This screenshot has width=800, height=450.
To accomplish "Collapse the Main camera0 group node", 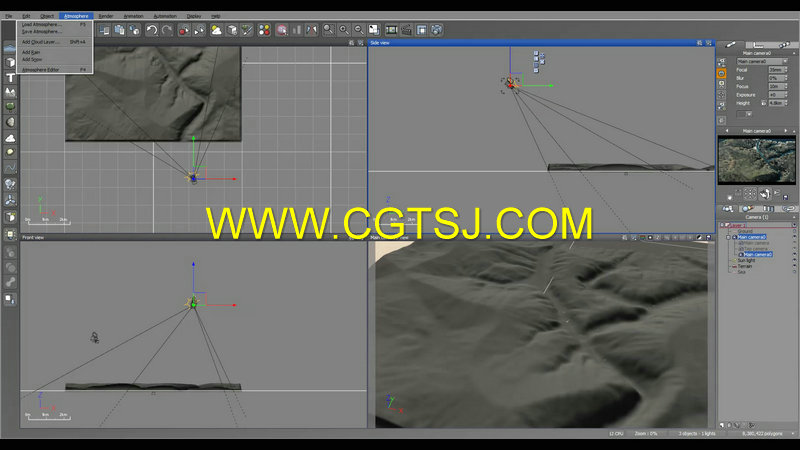I will coord(729,237).
